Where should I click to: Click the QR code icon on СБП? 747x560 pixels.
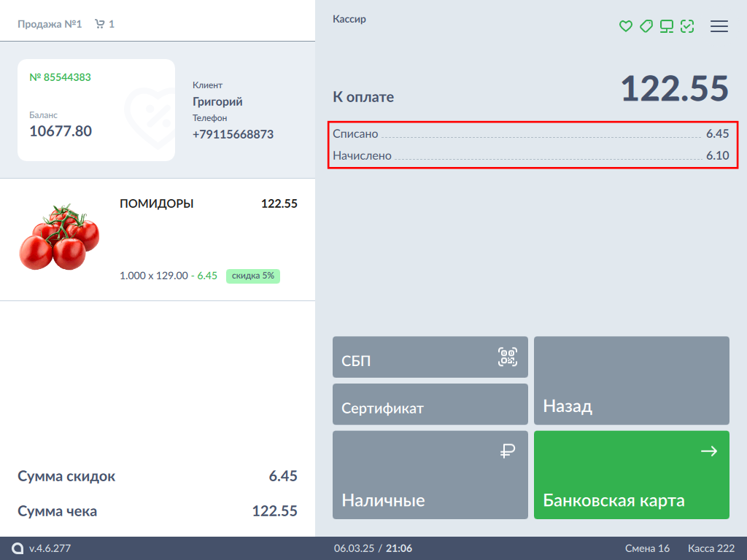tap(508, 357)
